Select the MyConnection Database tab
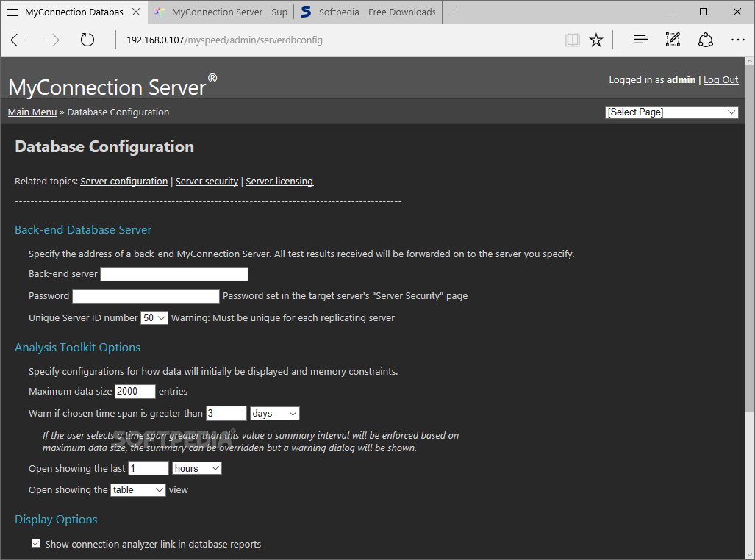 (74, 12)
